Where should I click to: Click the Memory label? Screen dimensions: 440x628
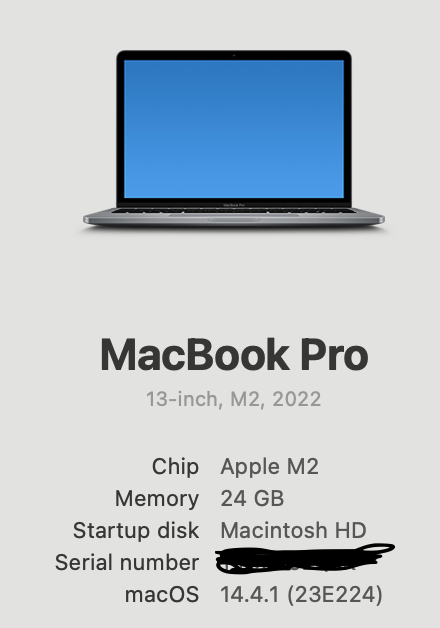157,499
